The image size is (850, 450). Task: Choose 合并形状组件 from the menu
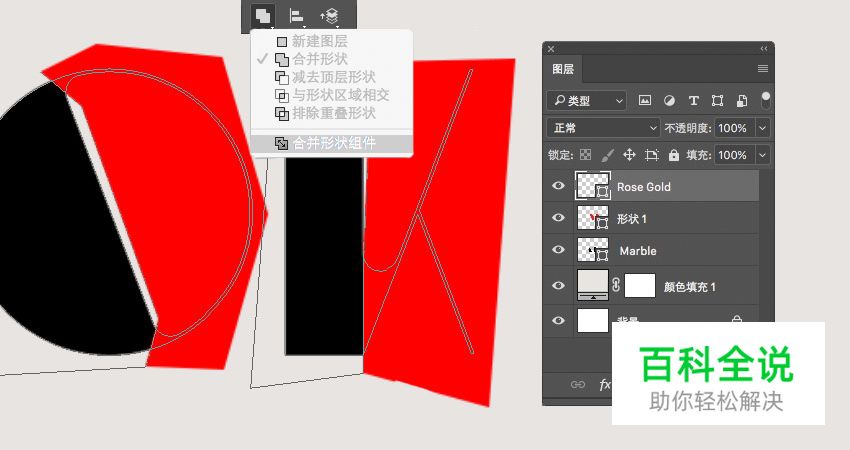point(334,143)
